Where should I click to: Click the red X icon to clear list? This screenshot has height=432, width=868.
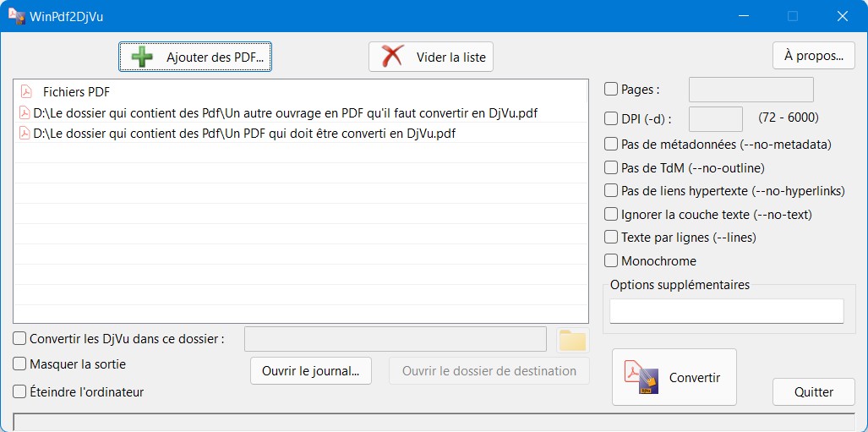392,57
